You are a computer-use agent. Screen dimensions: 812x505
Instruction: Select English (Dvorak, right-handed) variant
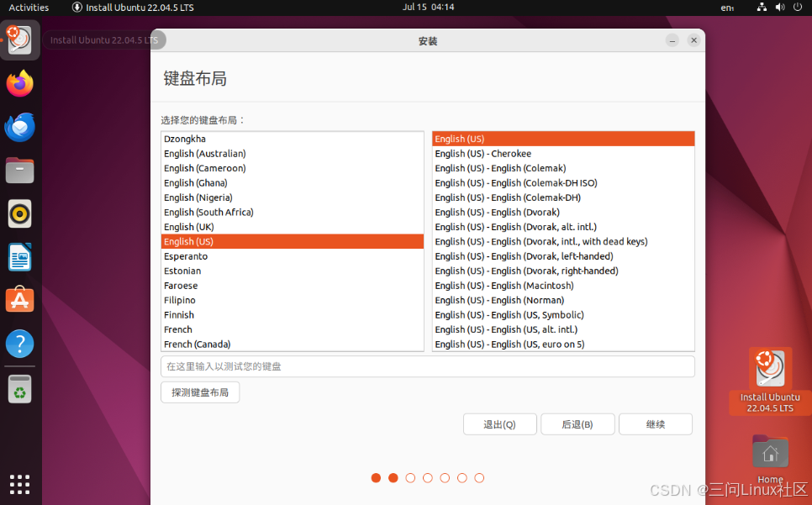coord(563,271)
